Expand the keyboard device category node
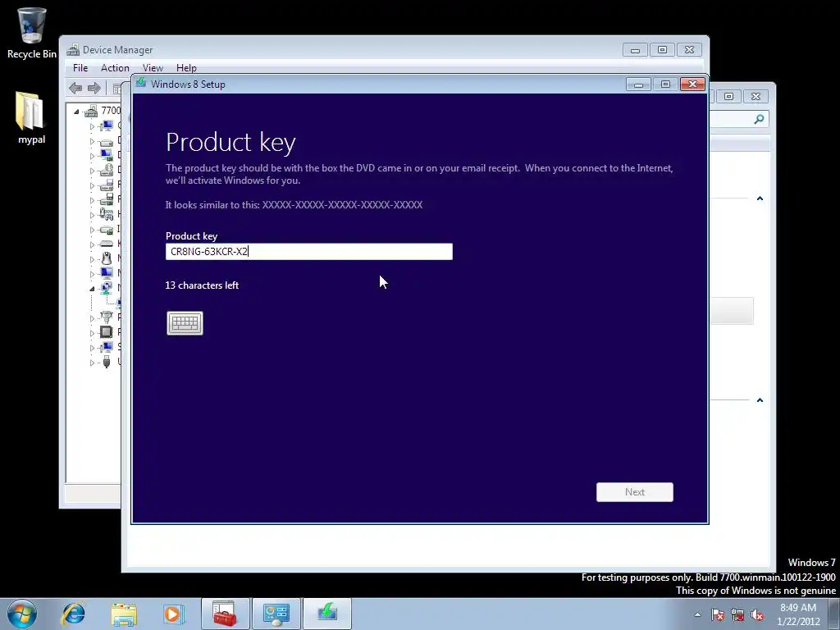The image size is (840, 630). [92, 244]
